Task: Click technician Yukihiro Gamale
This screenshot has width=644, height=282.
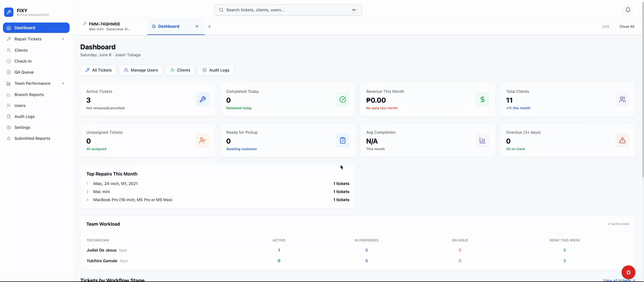Action: pos(102,261)
